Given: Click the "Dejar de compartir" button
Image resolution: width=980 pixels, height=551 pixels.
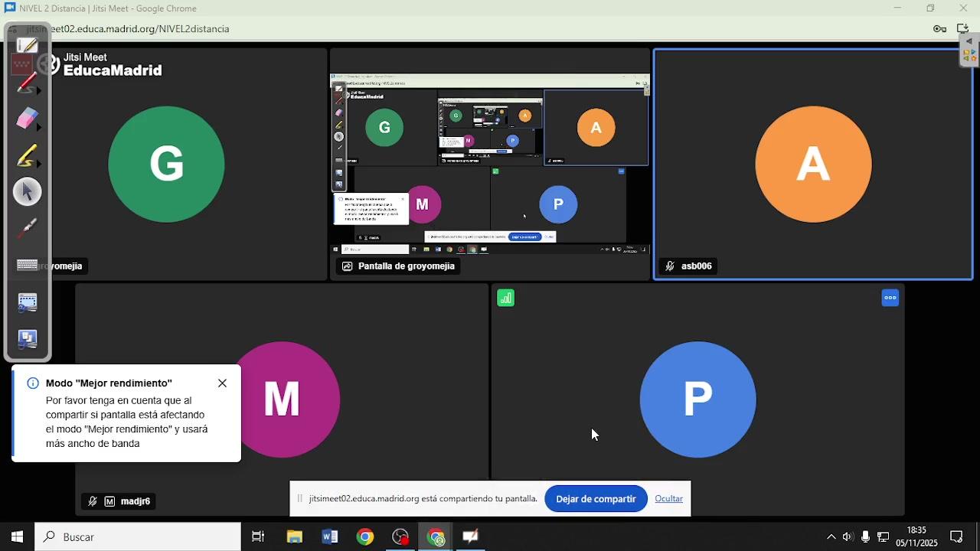Looking at the screenshot, I should point(596,499).
